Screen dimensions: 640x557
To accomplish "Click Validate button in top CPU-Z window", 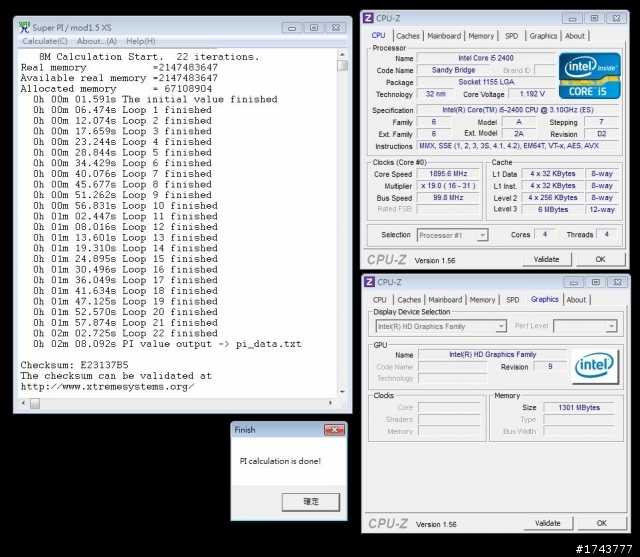I will 547,259.
